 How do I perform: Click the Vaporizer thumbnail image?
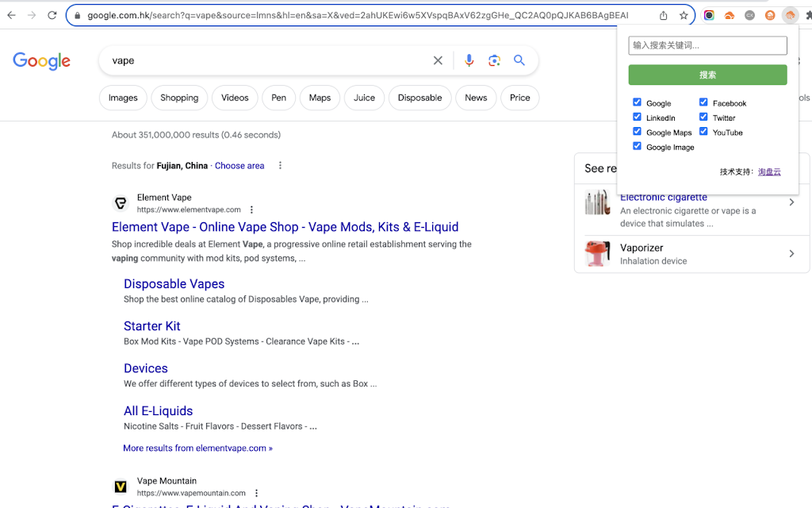(598, 253)
